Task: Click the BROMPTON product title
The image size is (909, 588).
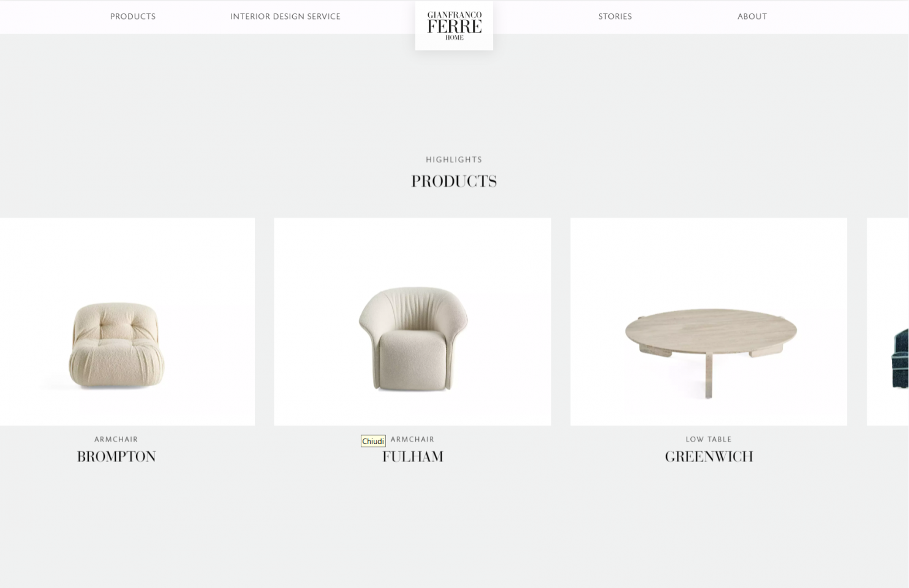Action: [x=116, y=456]
